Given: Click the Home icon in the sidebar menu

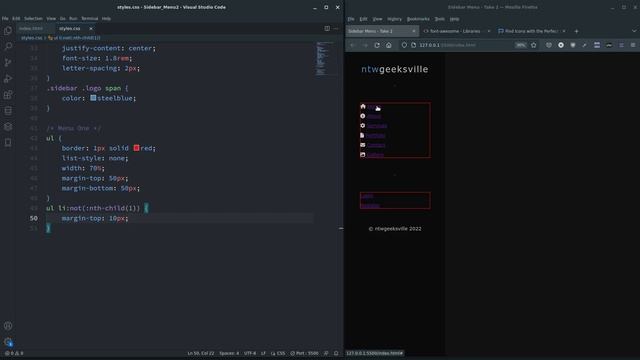Looking at the screenshot, I should point(363,107).
